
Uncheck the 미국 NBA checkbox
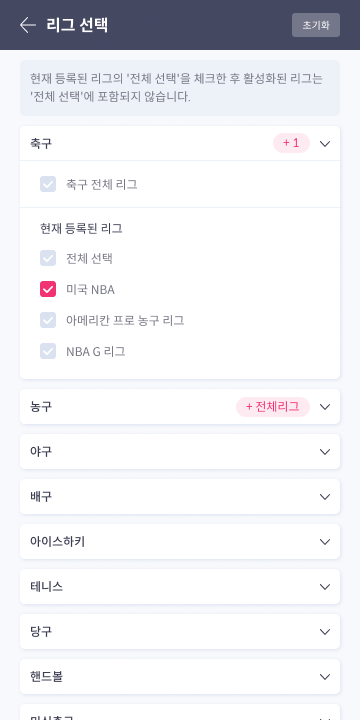point(48,289)
